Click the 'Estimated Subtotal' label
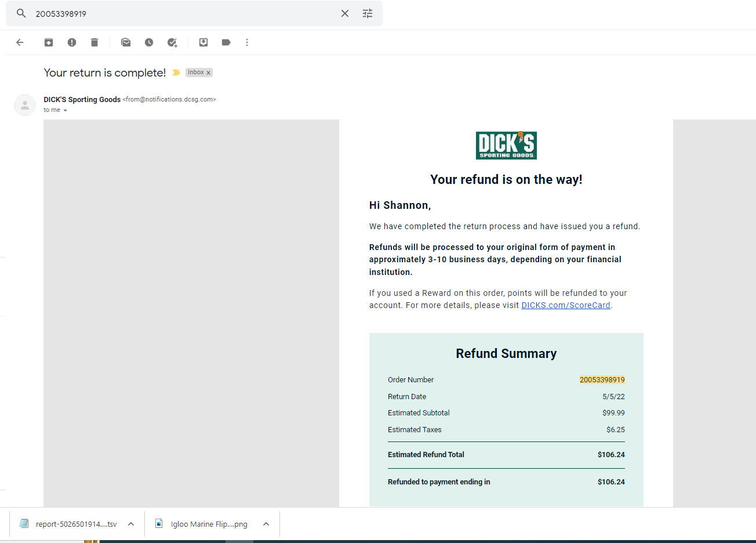756x543 pixels. coord(419,413)
